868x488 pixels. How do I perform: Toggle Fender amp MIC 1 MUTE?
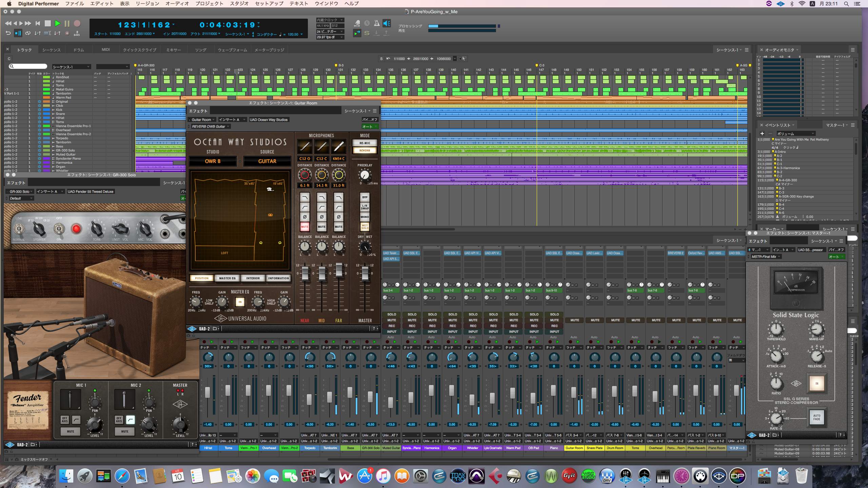(71, 431)
